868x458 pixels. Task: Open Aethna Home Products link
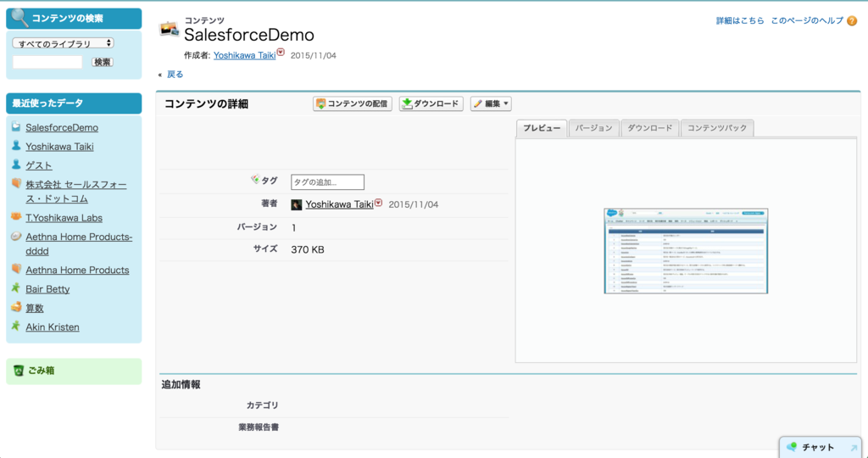(77, 270)
